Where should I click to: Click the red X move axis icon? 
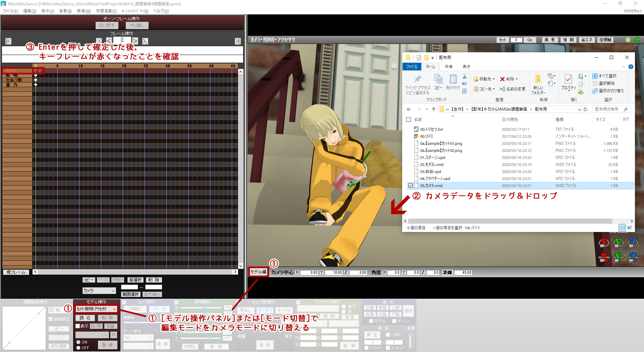click(x=604, y=257)
